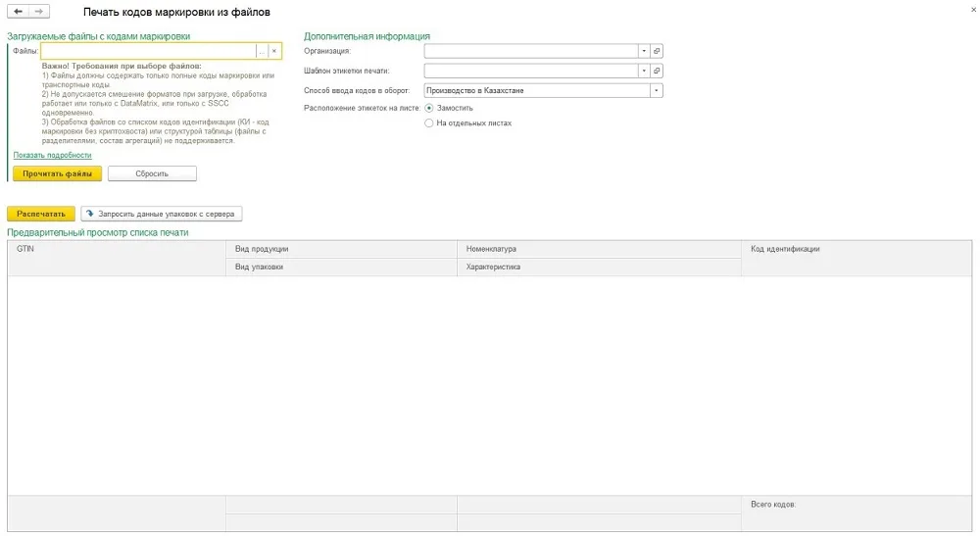
Task: Click the Дополнительная информация heading
Action: [367, 36]
